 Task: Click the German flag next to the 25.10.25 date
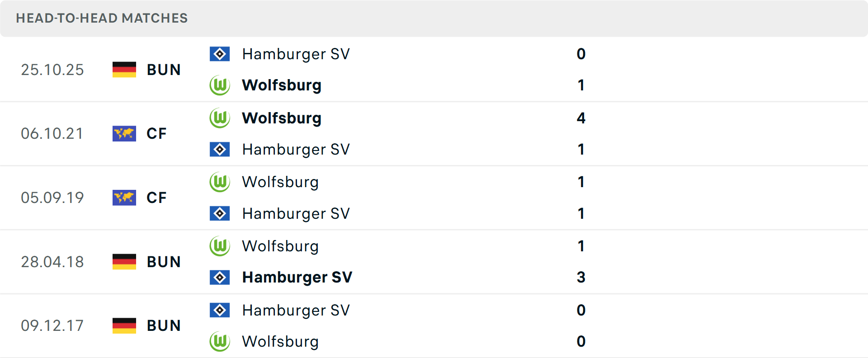124,69
